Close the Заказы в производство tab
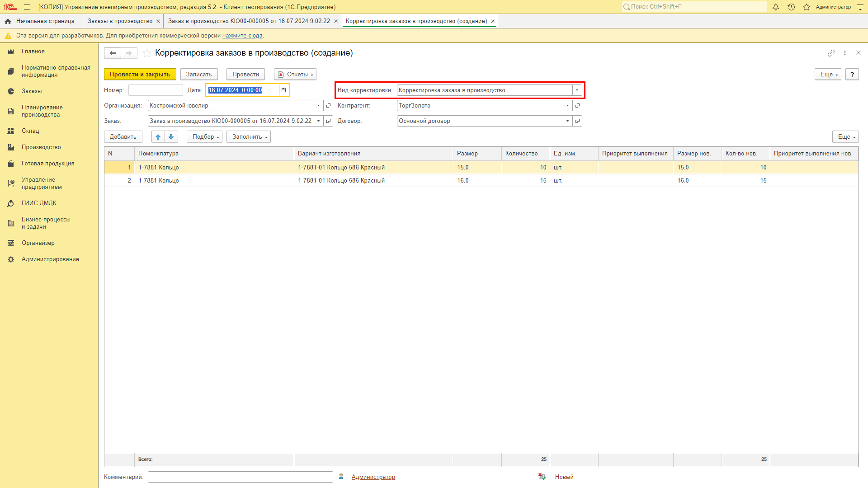 [158, 21]
